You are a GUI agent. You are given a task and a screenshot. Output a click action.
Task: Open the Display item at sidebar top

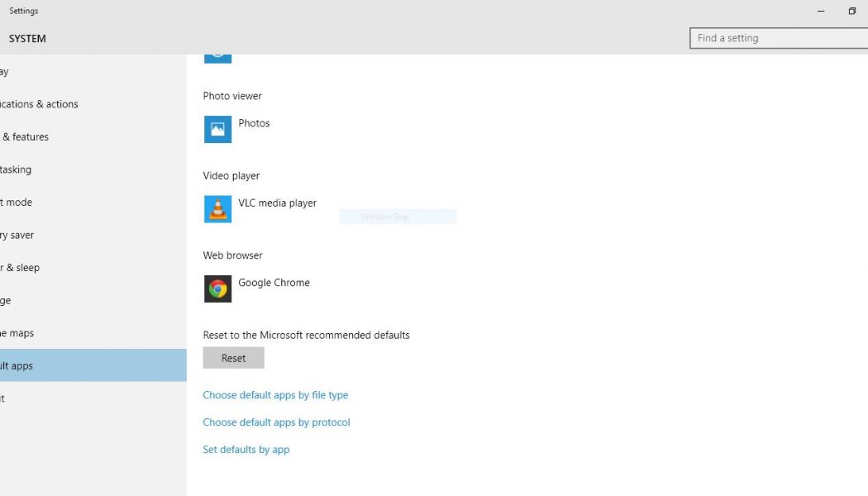point(5,72)
